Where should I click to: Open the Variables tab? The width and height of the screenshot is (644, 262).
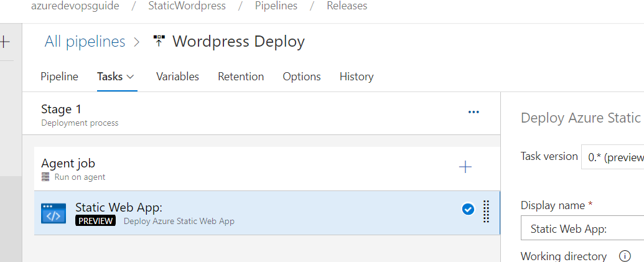click(x=177, y=77)
